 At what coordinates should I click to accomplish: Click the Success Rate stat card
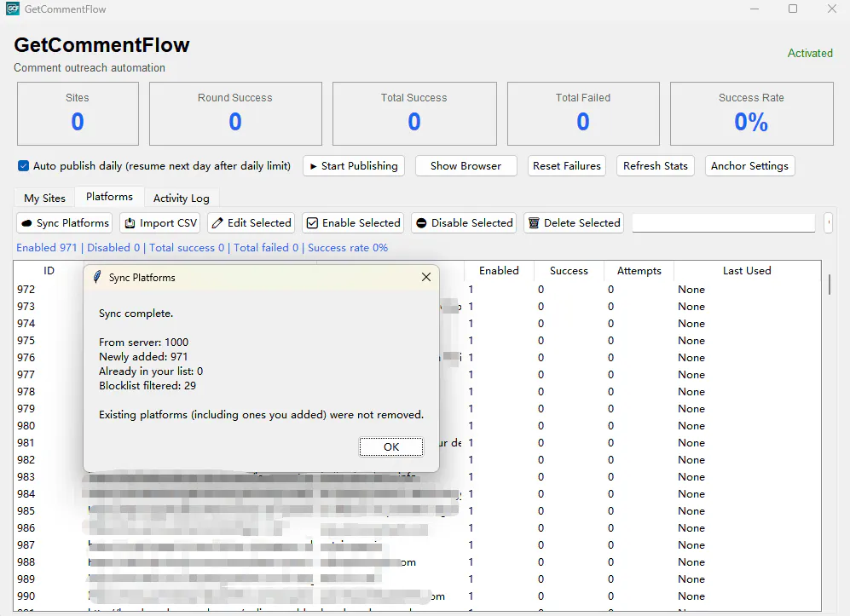pyautogui.click(x=751, y=114)
